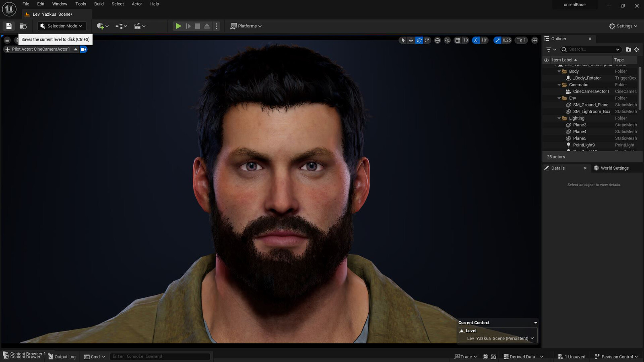Viewport: 644px width, 362px height.
Task: Open camera speed setting
Action: [521, 40]
